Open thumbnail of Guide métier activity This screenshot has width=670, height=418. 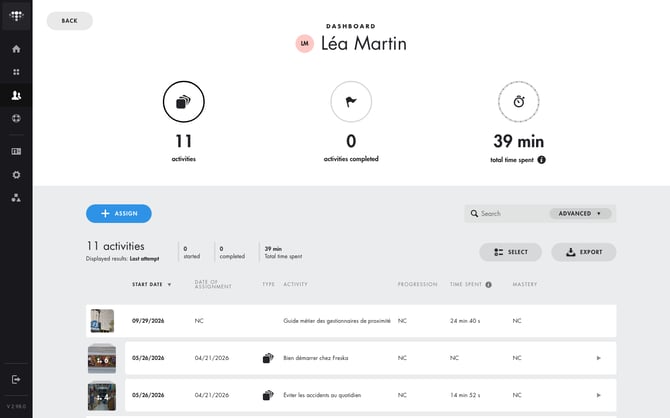point(102,321)
